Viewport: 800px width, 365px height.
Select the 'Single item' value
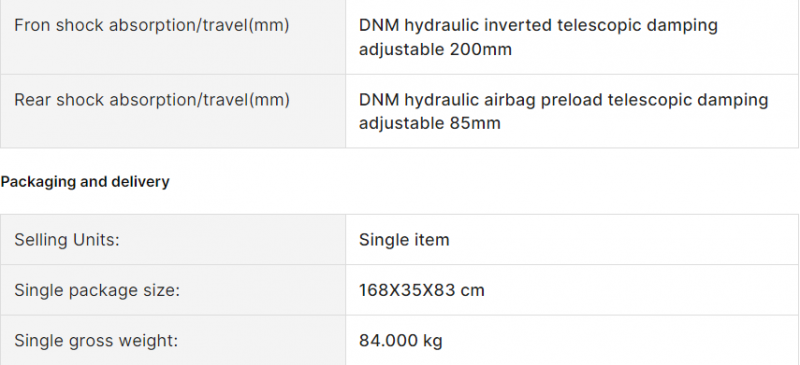pos(404,239)
